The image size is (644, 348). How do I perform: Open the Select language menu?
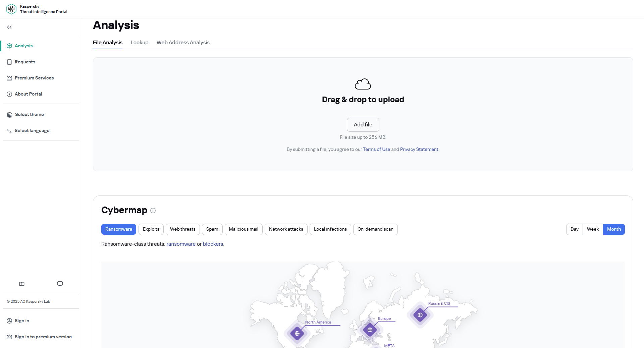(32, 131)
